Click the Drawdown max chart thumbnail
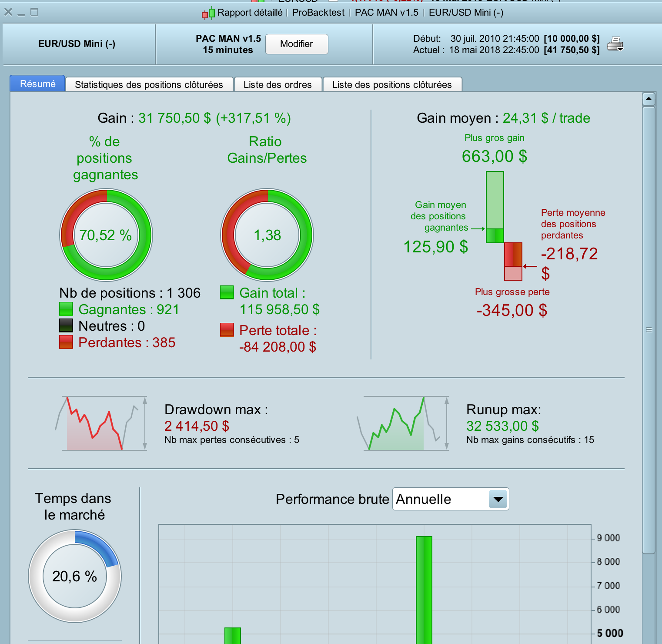Image resolution: width=662 pixels, height=644 pixels. (x=102, y=423)
